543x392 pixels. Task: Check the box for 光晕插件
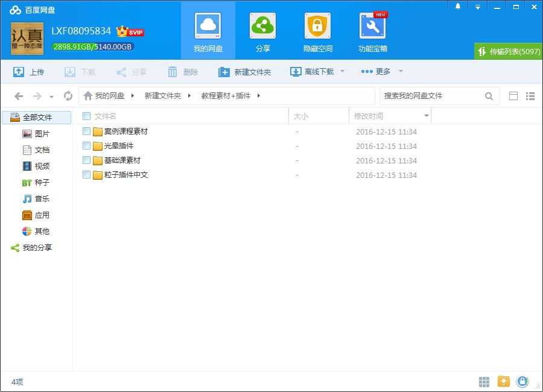tap(86, 146)
